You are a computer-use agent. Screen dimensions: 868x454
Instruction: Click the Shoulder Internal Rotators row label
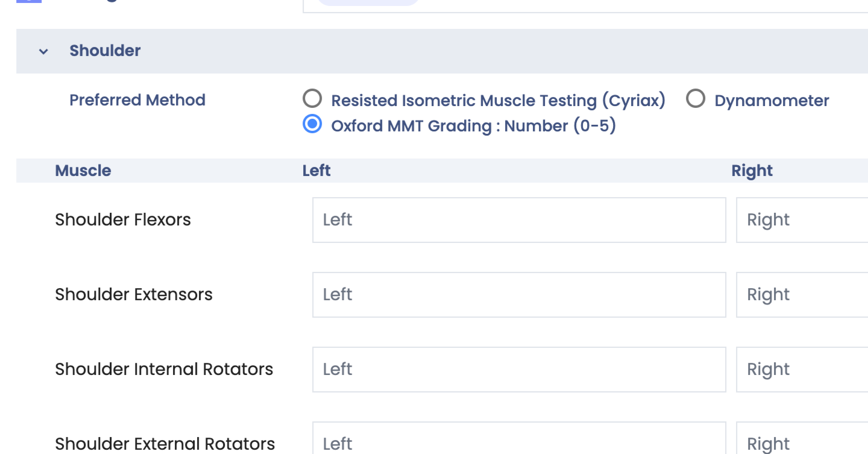click(x=164, y=370)
